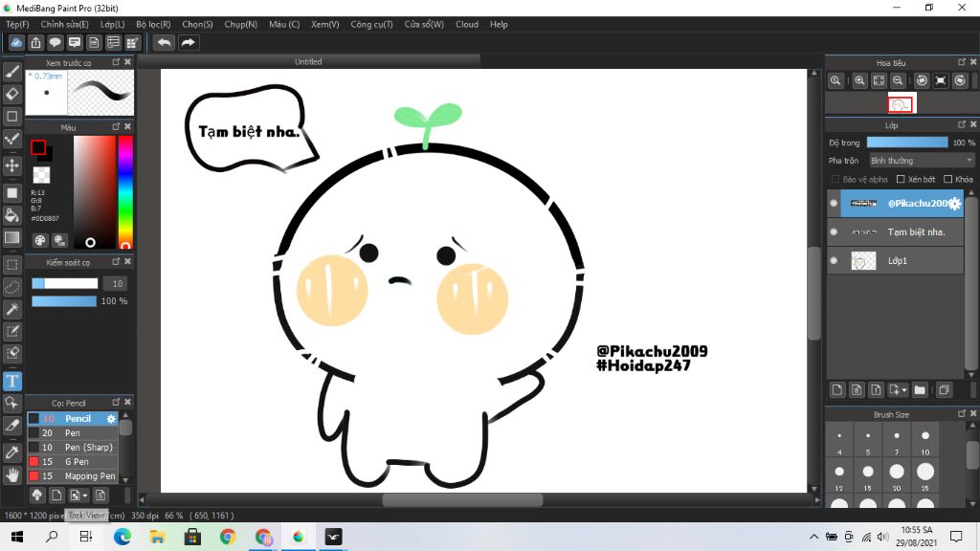Open the Pha trộn blend mode dropdown
The width and height of the screenshot is (980, 551).
[x=922, y=161]
